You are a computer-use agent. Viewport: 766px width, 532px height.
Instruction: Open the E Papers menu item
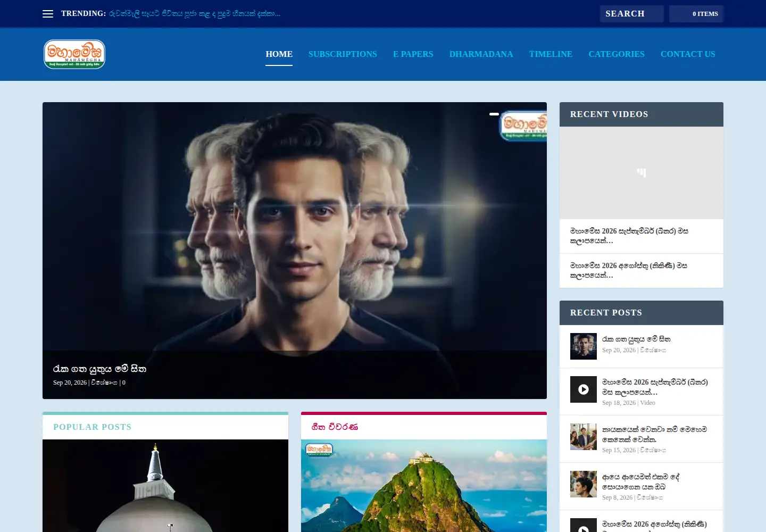pyautogui.click(x=413, y=54)
